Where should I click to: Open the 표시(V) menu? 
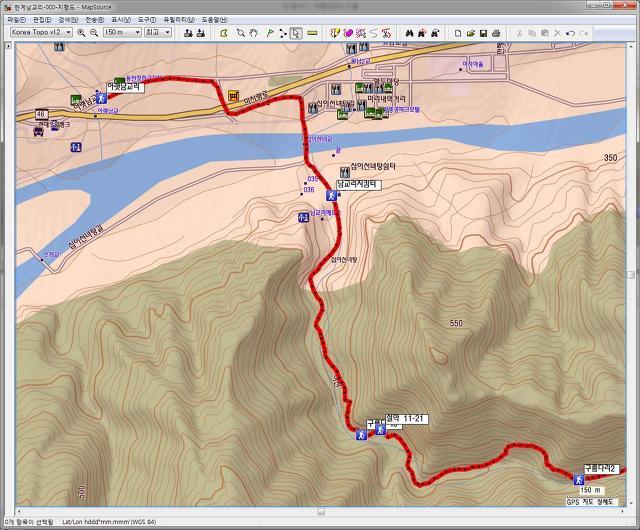[121, 20]
